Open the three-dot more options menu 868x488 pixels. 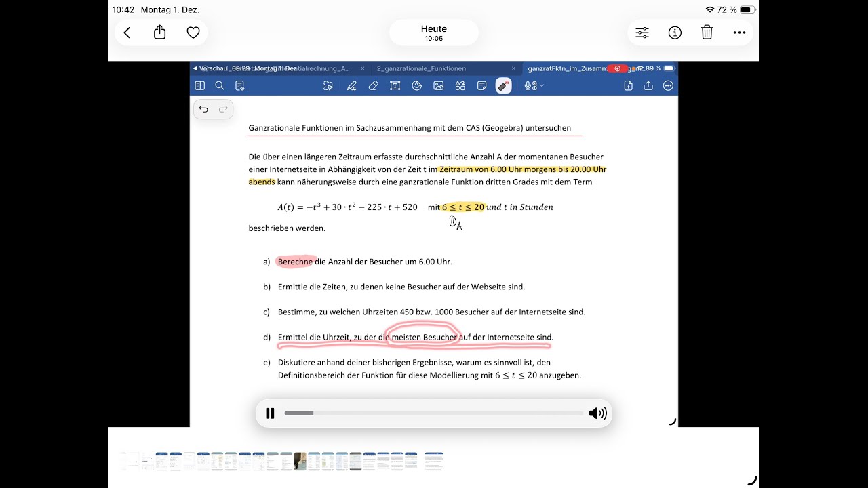[739, 33]
